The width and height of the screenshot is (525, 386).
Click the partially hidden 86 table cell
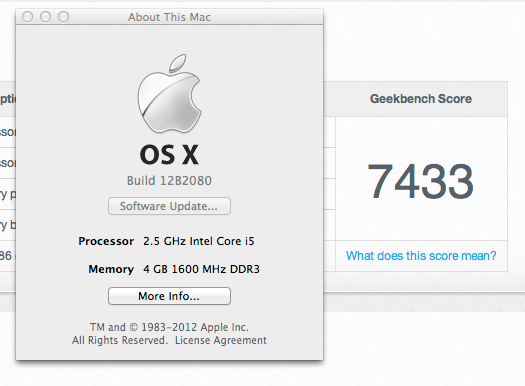click(6, 256)
